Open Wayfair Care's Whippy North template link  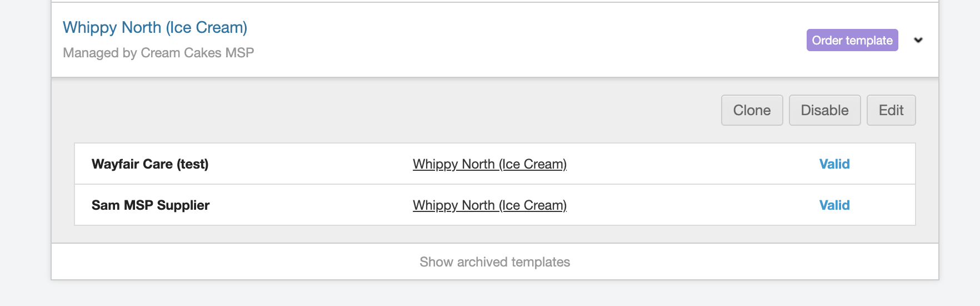tap(489, 164)
